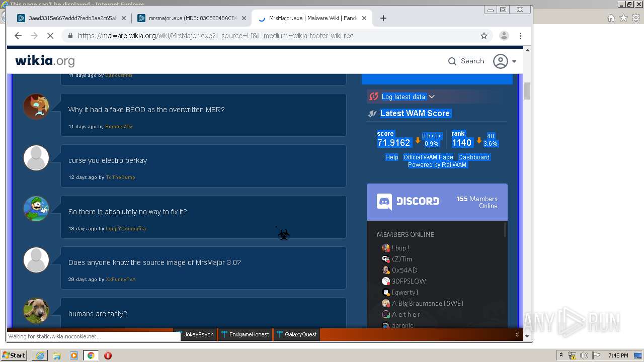Open the Chrome profile avatar button

click(x=504, y=36)
